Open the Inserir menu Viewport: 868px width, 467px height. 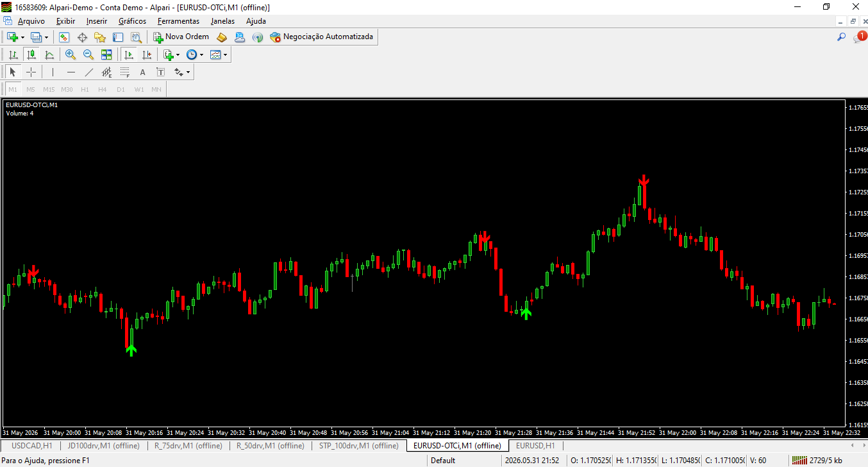click(97, 21)
